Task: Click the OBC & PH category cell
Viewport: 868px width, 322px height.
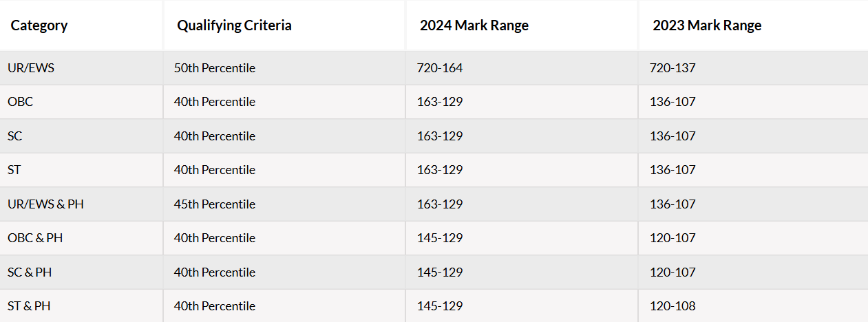Action: pyautogui.click(x=35, y=238)
